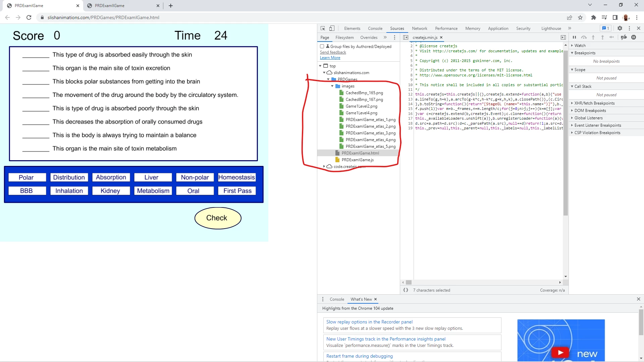Bookmark this page with the star icon

click(580, 17)
